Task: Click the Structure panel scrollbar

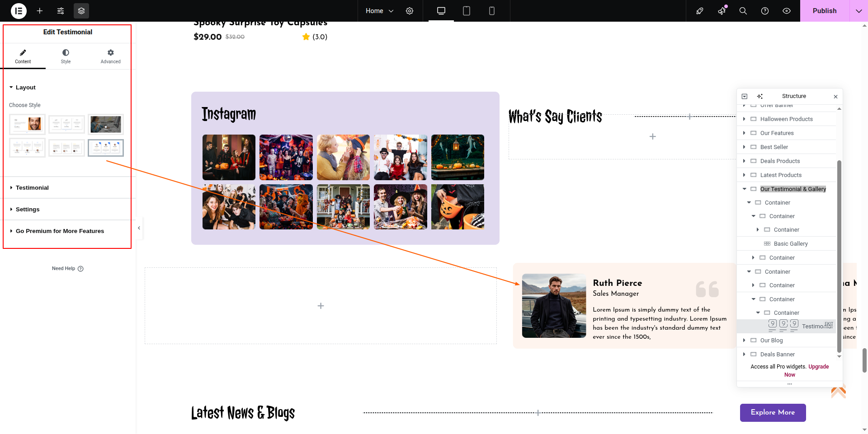Action: 839,256
